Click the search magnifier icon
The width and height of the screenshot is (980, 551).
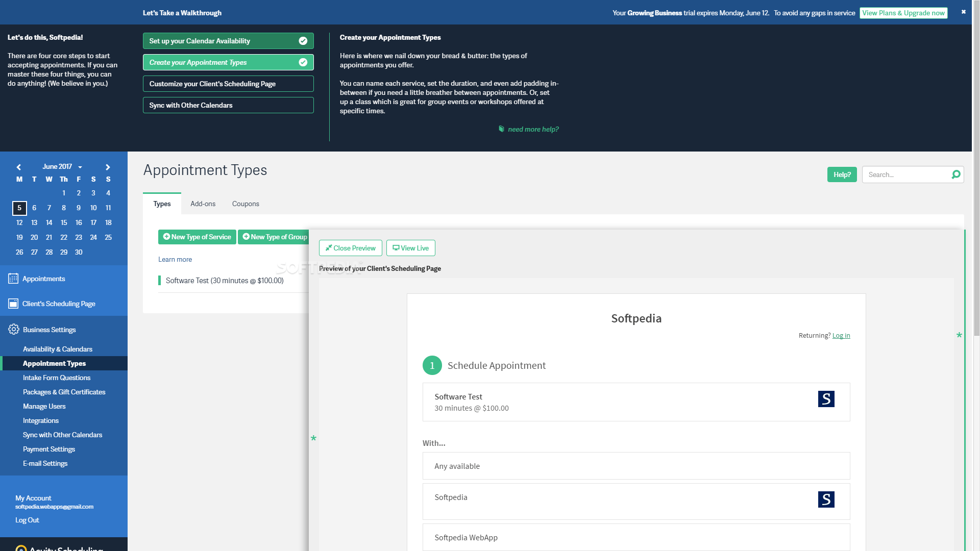tap(955, 174)
